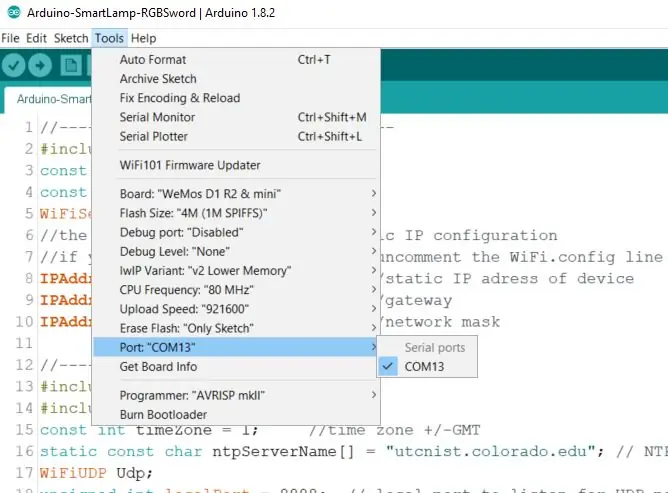Open the CPU Frequency submenu
The image size is (668, 493).
(x=235, y=290)
